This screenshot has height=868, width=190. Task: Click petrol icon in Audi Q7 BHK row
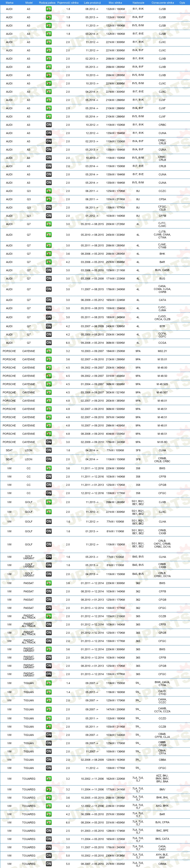pyautogui.click(x=49, y=254)
